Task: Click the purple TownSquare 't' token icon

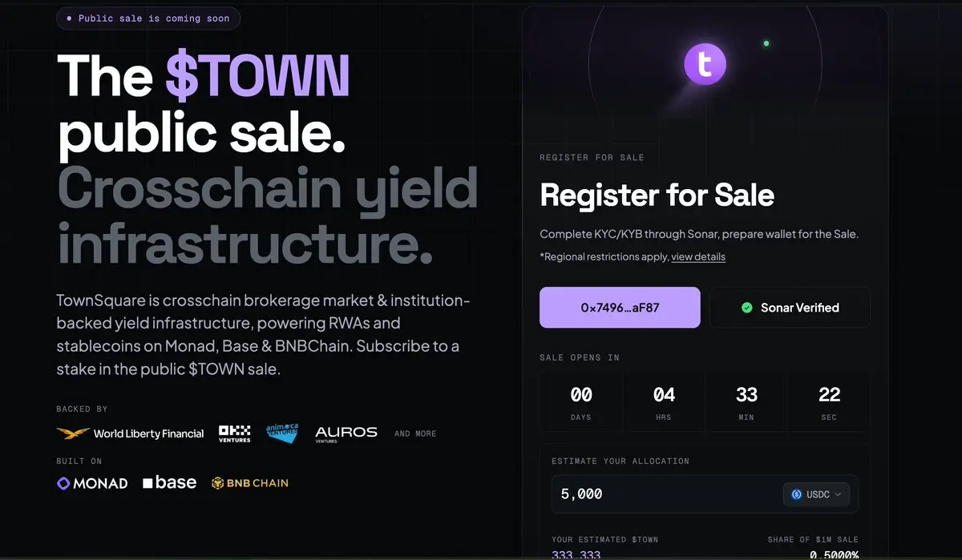Action: click(x=705, y=63)
